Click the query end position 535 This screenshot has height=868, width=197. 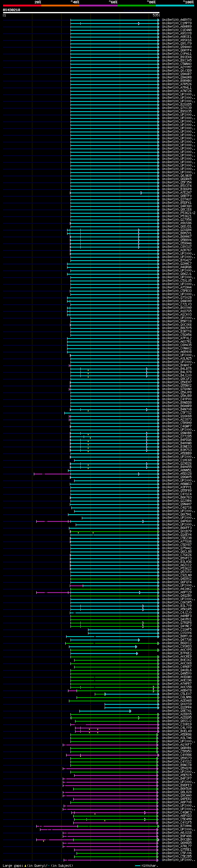(155, 15)
